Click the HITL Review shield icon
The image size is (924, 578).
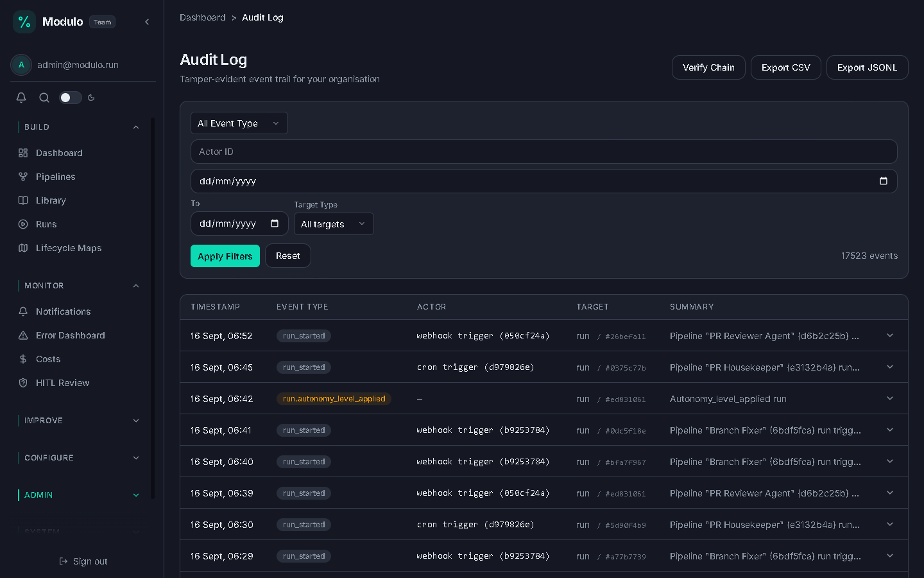click(23, 383)
